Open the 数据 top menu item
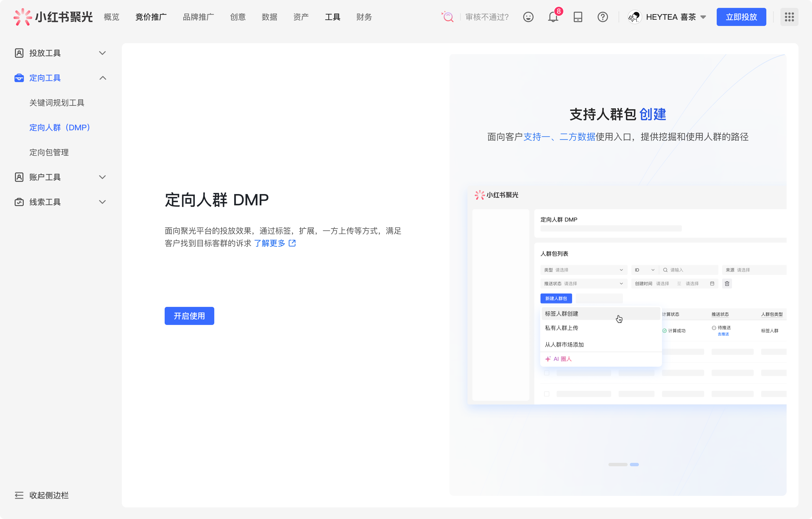This screenshot has width=812, height=519. click(269, 17)
